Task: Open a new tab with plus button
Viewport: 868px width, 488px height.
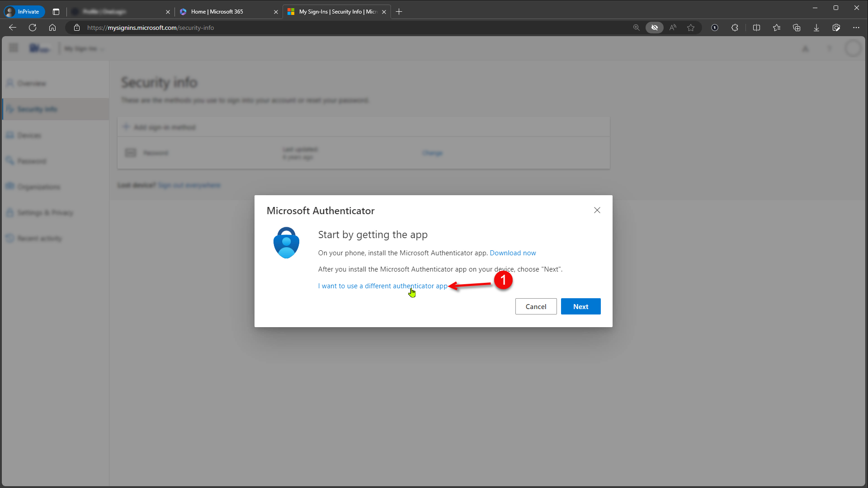Action: tap(399, 12)
